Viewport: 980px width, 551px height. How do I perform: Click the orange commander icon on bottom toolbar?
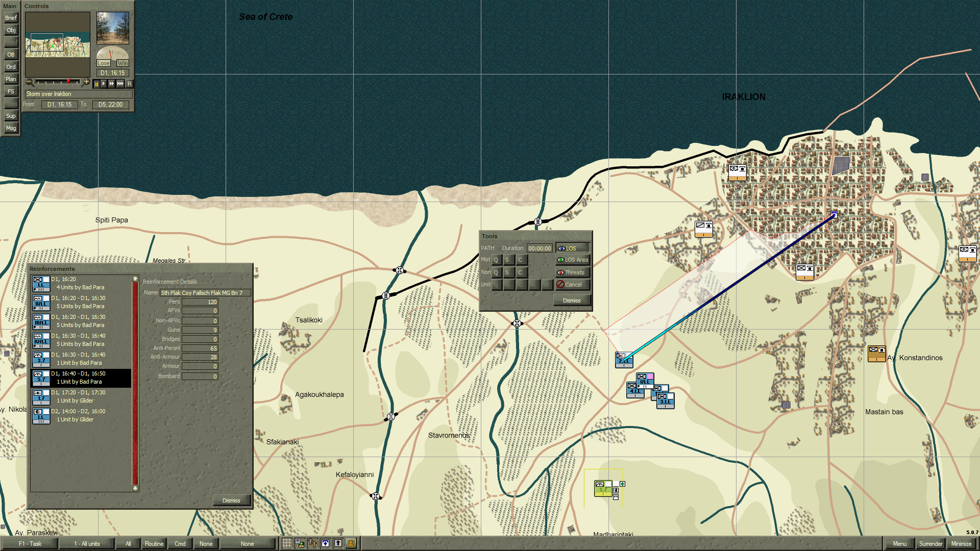coord(351,543)
